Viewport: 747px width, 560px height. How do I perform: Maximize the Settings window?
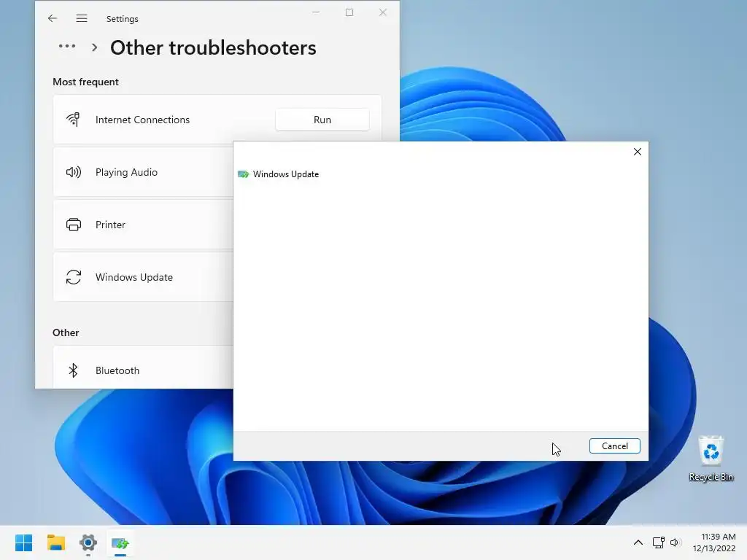349,12
